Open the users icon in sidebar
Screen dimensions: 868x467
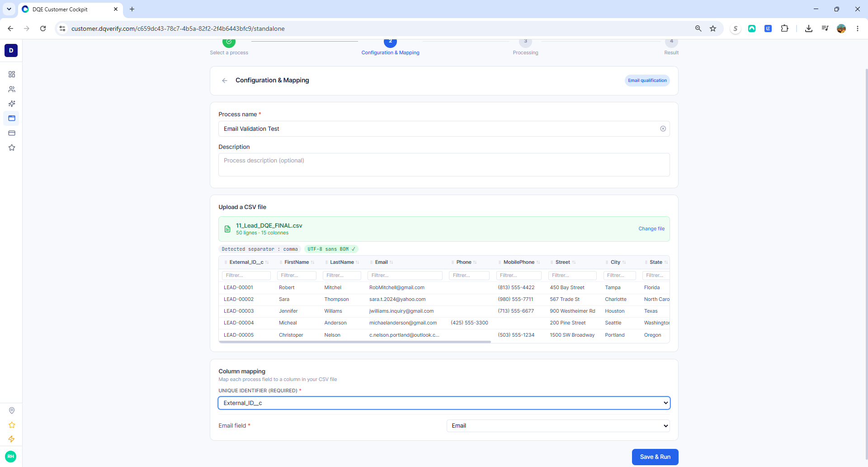[x=12, y=89]
